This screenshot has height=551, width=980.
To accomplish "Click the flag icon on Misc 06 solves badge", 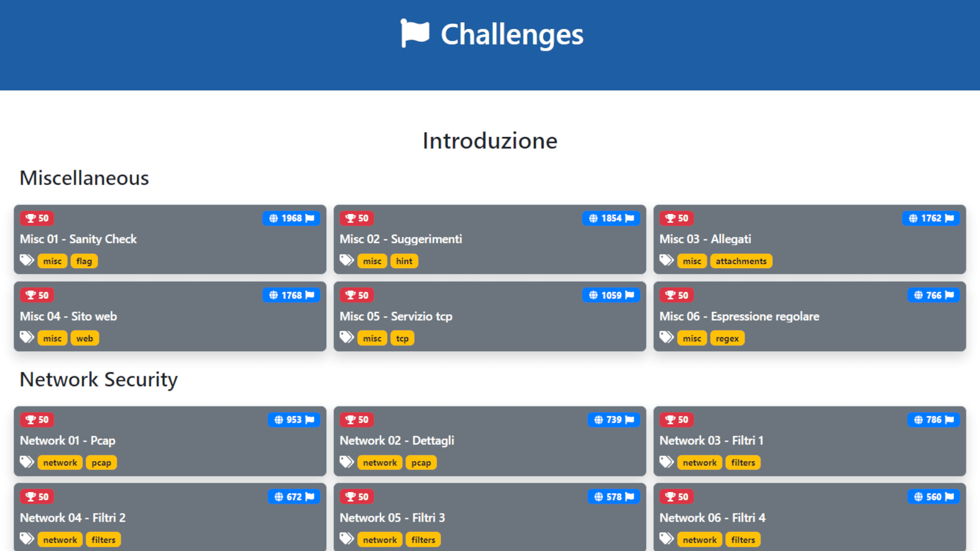I will click(949, 295).
